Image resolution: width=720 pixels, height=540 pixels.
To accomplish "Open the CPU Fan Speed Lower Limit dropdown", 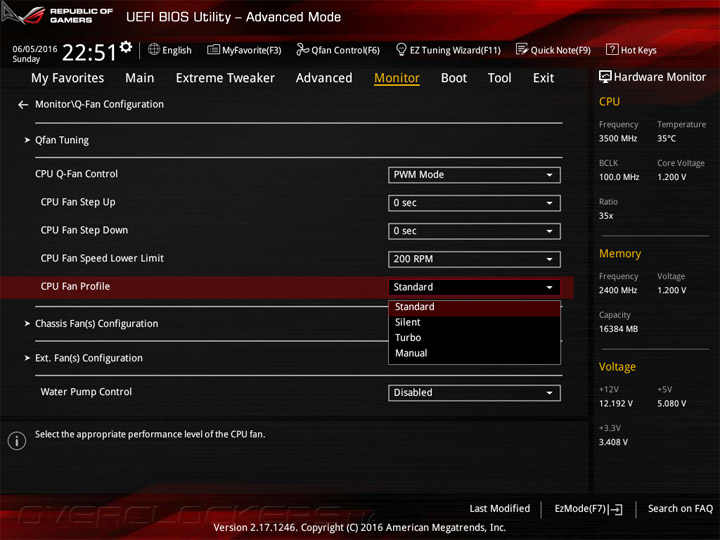I will click(x=474, y=259).
